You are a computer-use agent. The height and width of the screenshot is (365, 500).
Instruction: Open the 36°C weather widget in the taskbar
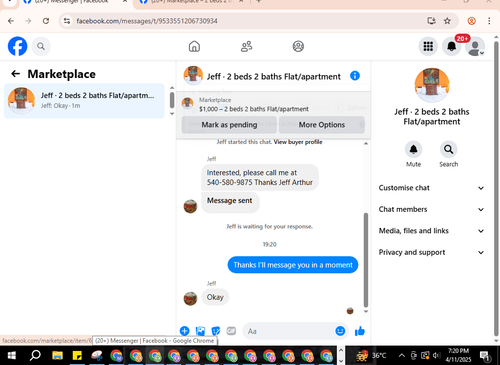(x=371, y=356)
